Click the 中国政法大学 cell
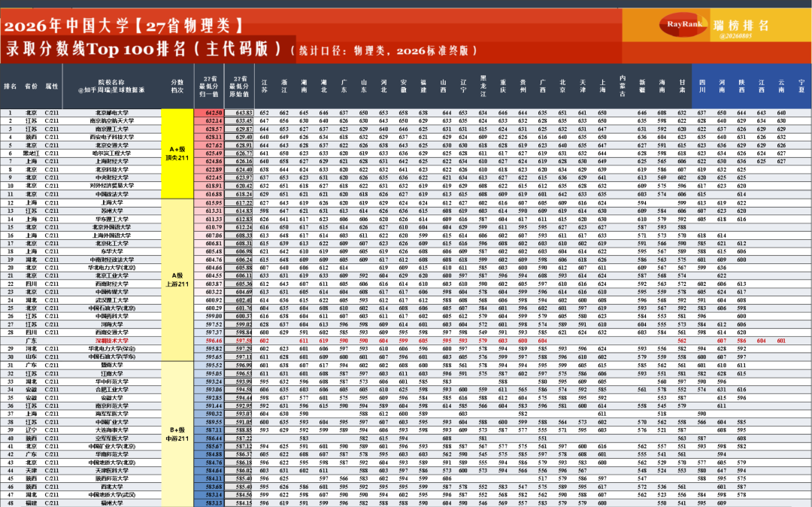The width and height of the screenshot is (812, 507). tap(112, 194)
